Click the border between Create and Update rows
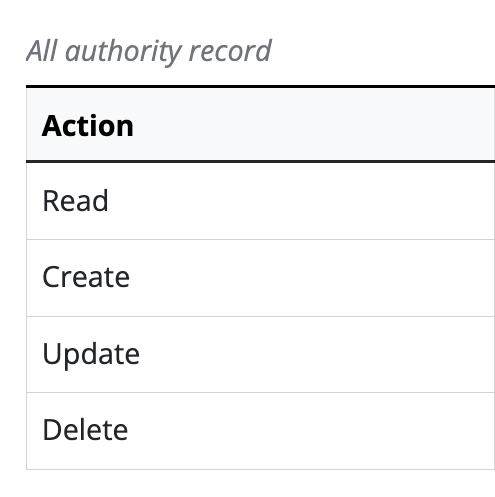 tap(261, 316)
